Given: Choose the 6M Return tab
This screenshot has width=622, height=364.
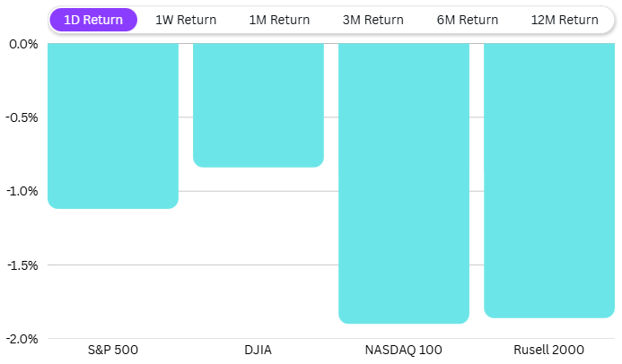Looking at the screenshot, I should pyautogui.click(x=468, y=20).
